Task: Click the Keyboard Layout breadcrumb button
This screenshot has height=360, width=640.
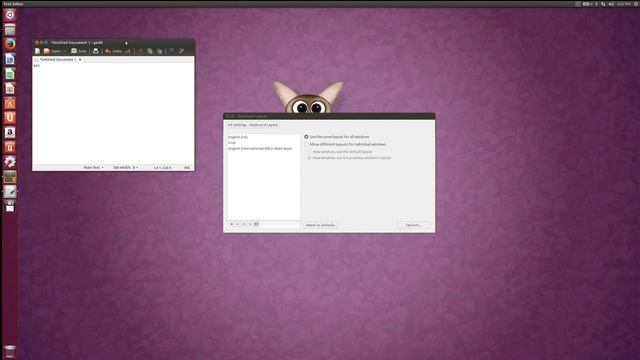Action: point(263,125)
